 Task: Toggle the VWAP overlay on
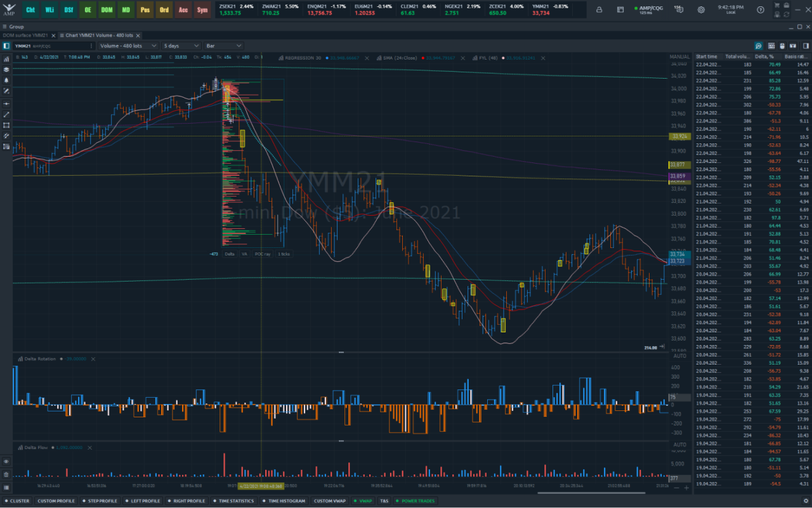coord(363,501)
